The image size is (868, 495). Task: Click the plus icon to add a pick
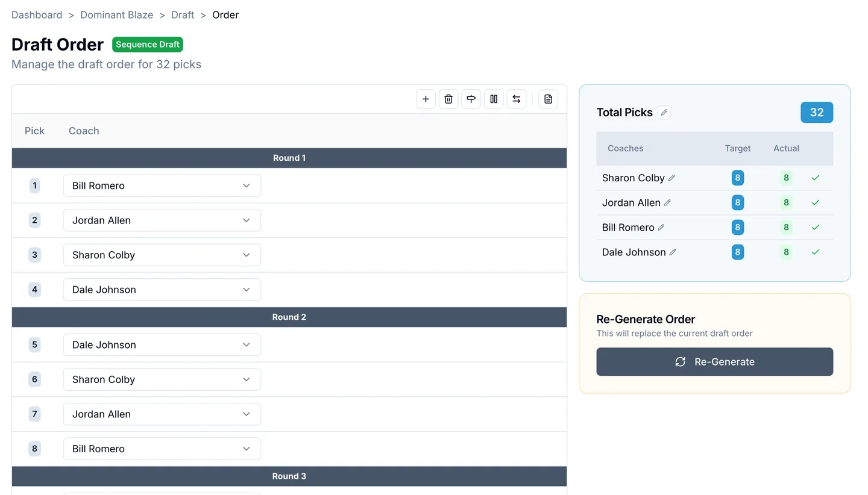click(426, 99)
